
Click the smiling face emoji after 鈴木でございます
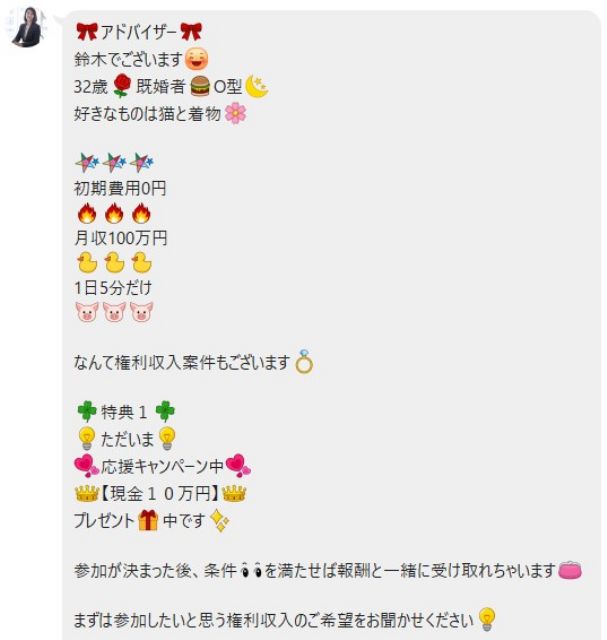tap(196, 59)
